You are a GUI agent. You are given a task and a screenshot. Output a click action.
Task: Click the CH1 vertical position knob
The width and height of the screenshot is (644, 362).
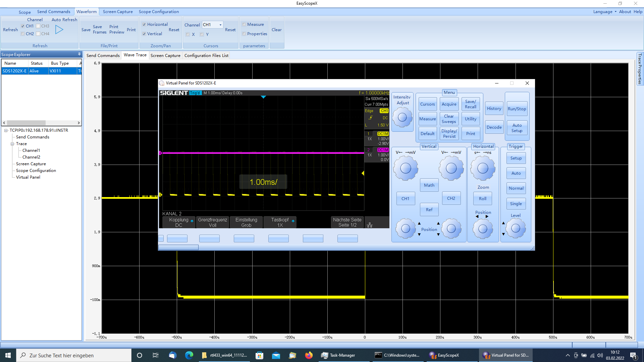(x=406, y=229)
